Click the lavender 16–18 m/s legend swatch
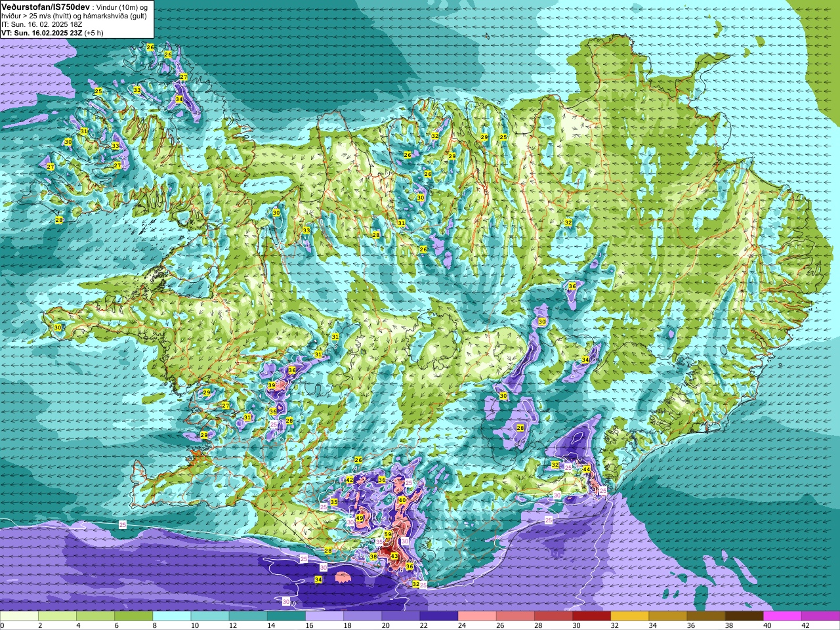Screen dimensions: 840x630 [324, 616]
